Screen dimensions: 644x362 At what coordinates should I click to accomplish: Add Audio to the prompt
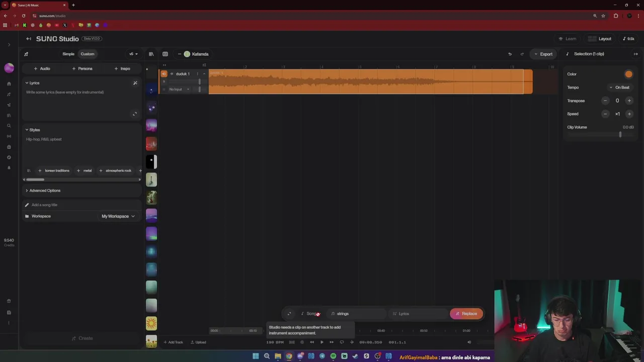click(42, 68)
